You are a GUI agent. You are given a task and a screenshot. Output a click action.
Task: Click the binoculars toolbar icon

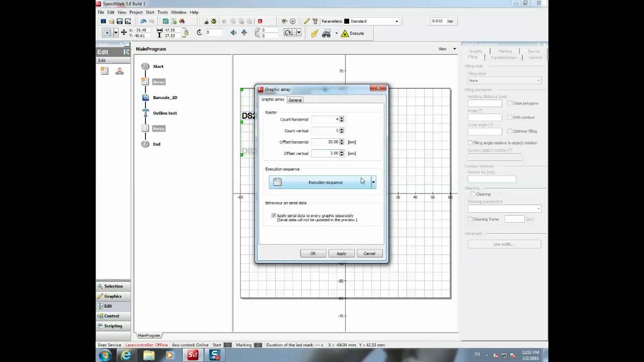click(x=327, y=33)
